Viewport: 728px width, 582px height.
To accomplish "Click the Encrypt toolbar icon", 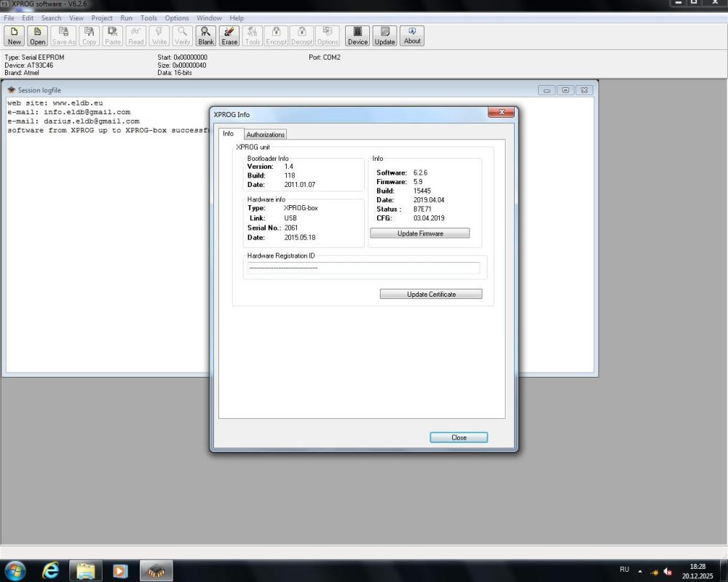I will point(276,36).
